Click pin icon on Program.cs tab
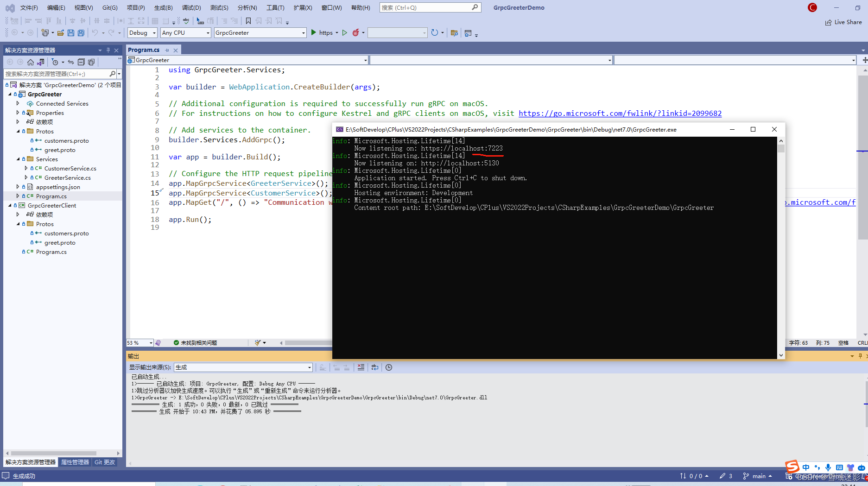The image size is (868, 486). [x=167, y=50]
